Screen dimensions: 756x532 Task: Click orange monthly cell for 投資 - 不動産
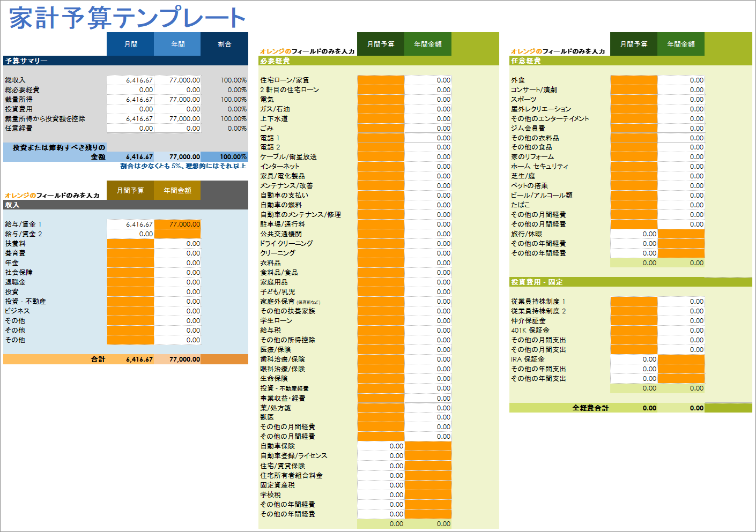(x=130, y=301)
